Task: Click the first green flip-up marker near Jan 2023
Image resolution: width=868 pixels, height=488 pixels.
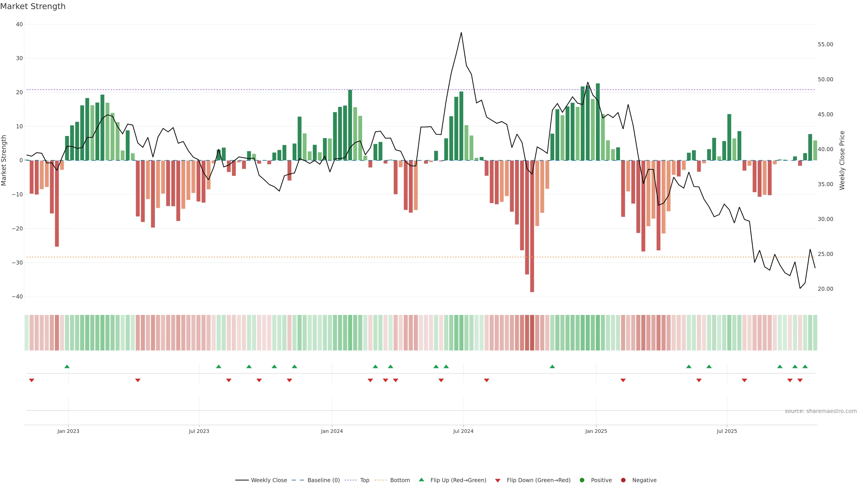Action: pyautogui.click(x=67, y=366)
